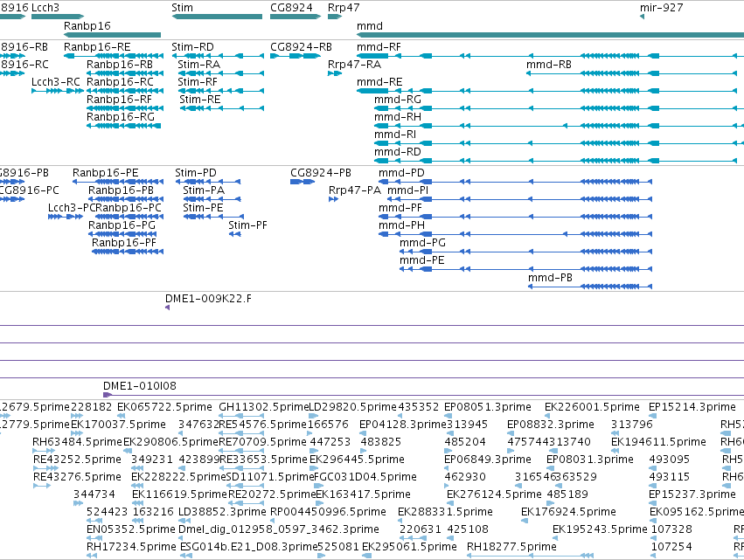Screen dimensions: 744x560
Task: Select EST EK276124.5prime
Action: [x=494, y=495]
